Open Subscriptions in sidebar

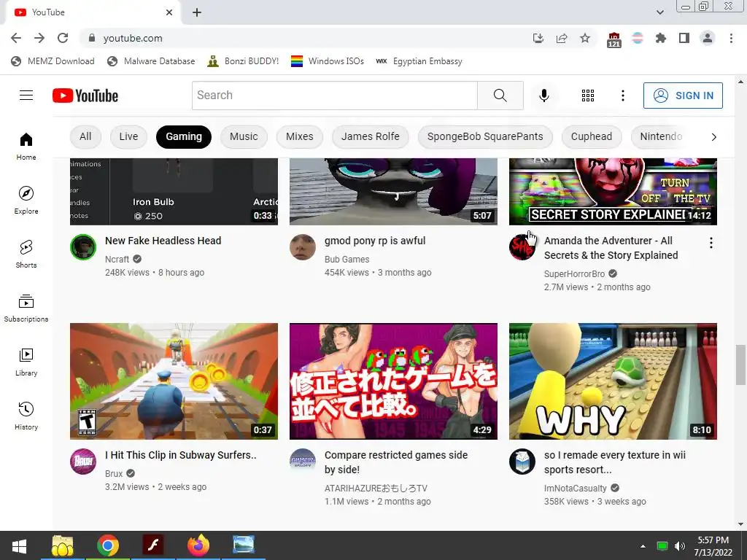pyautogui.click(x=26, y=308)
